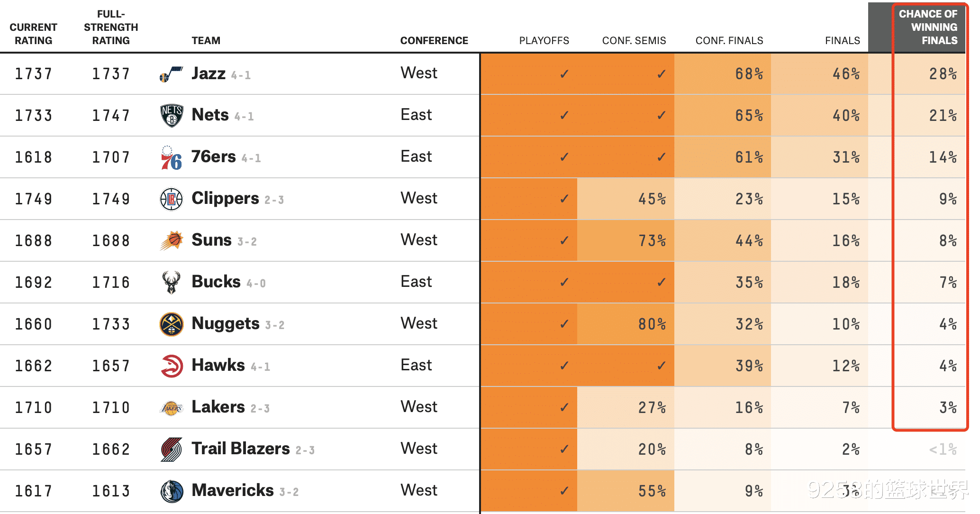
Task: Click the Lakers team logo
Action: [172, 408]
